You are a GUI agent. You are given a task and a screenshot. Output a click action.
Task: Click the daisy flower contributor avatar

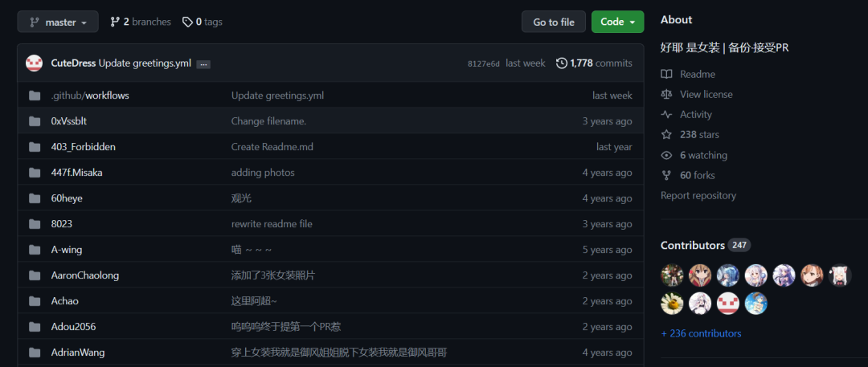[x=672, y=303]
